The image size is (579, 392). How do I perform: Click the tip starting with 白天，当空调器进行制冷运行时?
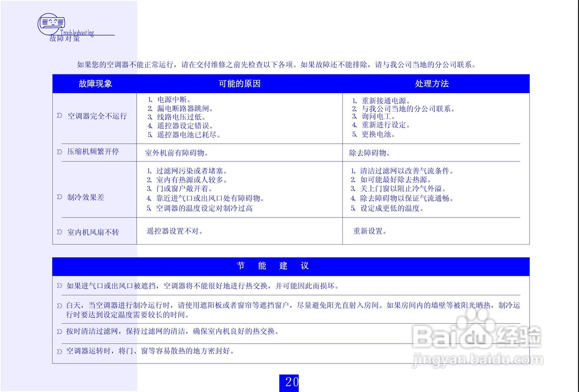(293, 310)
